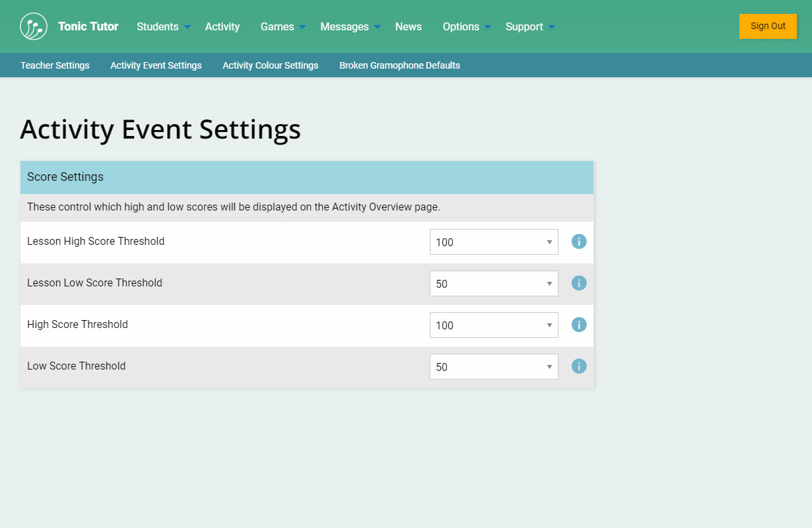Switch to Teacher Settings tab

tap(55, 65)
